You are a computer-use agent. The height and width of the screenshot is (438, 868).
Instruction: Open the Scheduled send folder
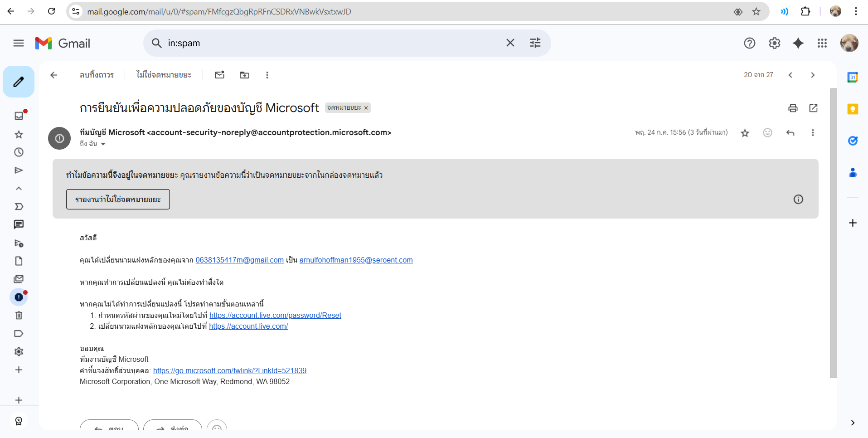19,243
